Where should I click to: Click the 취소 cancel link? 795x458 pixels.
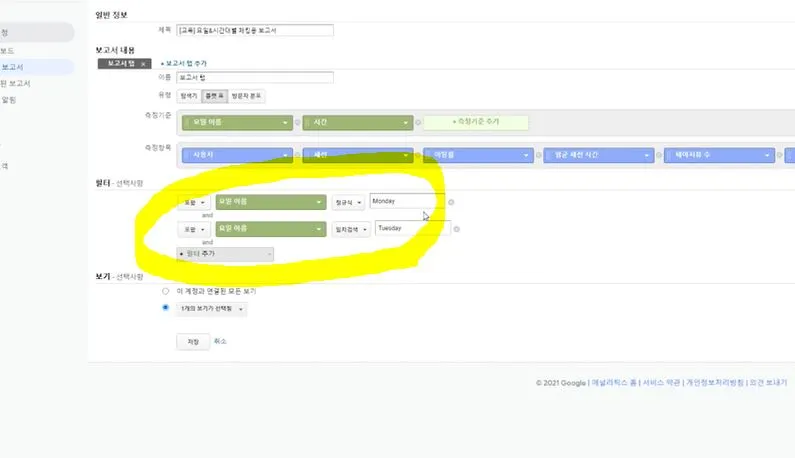[220, 341]
